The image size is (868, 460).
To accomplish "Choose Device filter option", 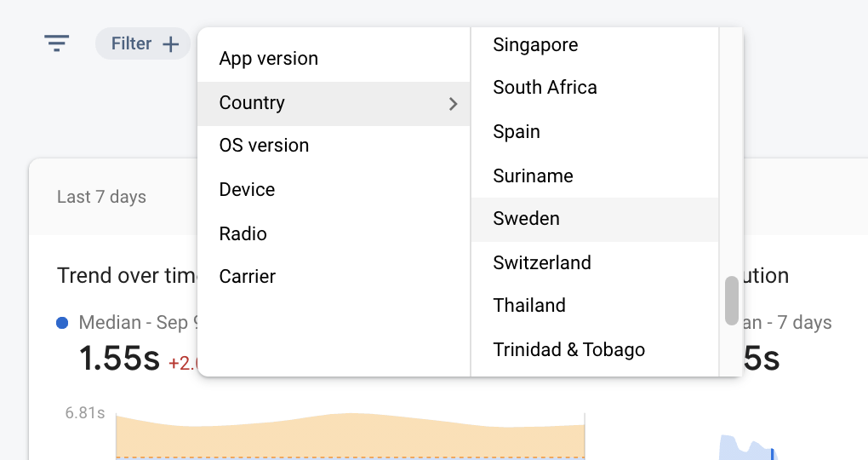I will click(334, 190).
